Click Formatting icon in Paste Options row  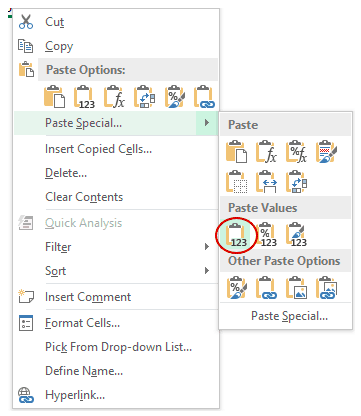tap(174, 97)
